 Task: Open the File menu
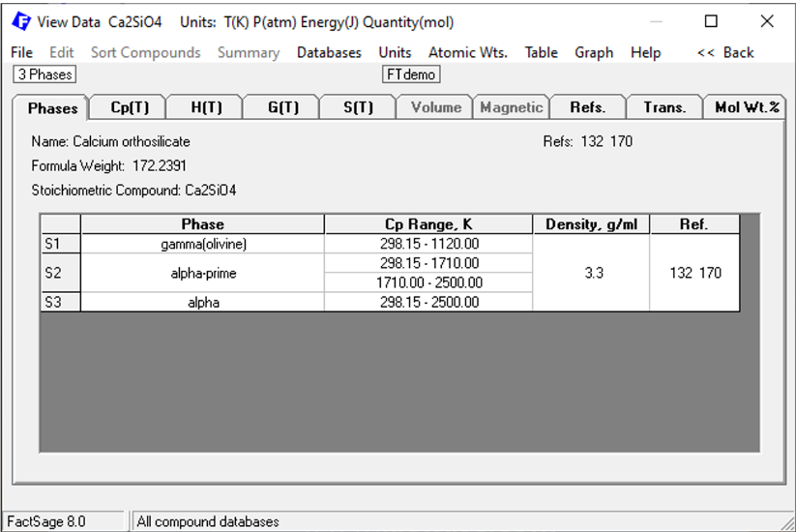click(22, 53)
